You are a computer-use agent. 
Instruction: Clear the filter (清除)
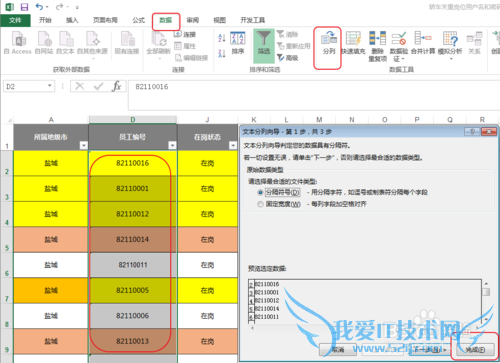[287, 34]
